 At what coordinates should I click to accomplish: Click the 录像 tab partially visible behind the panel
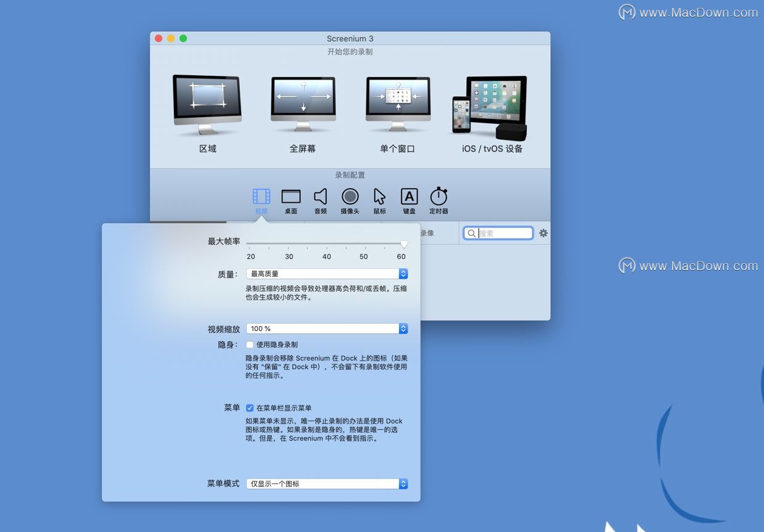click(427, 233)
